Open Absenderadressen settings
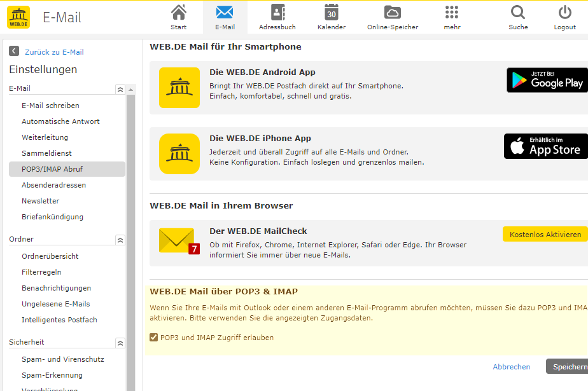Image resolution: width=588 pixels, height=391 pixels. (54, 185)
